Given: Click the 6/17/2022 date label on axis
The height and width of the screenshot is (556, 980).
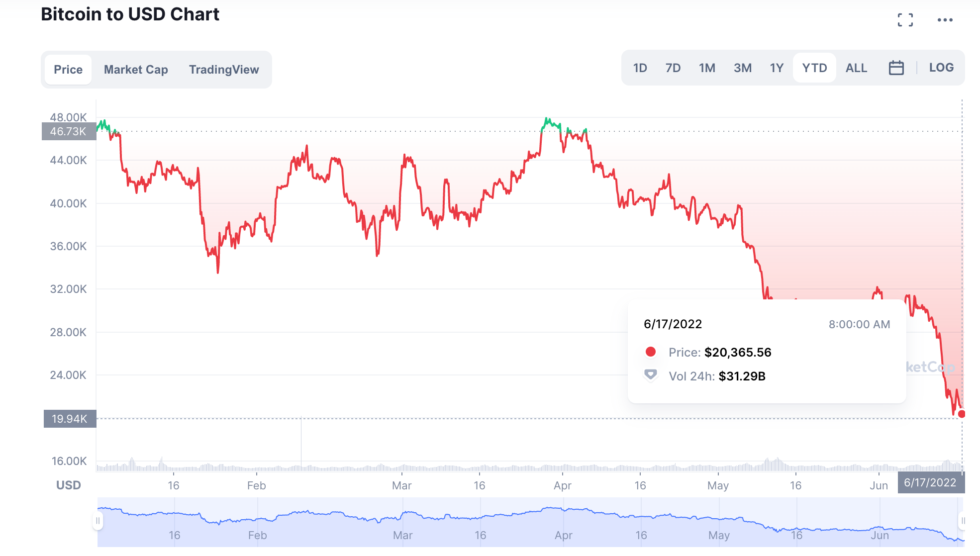Looking at the screenshot, I should [931, 482].
